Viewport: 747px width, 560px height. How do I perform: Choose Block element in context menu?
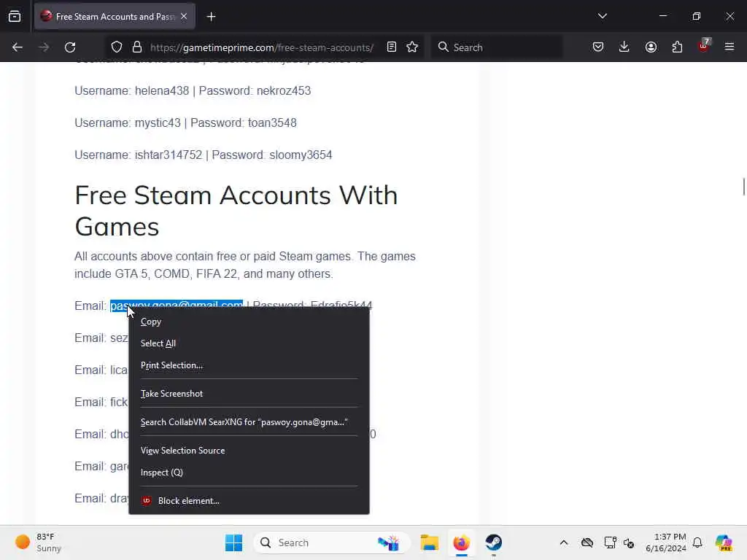(249, 500)
